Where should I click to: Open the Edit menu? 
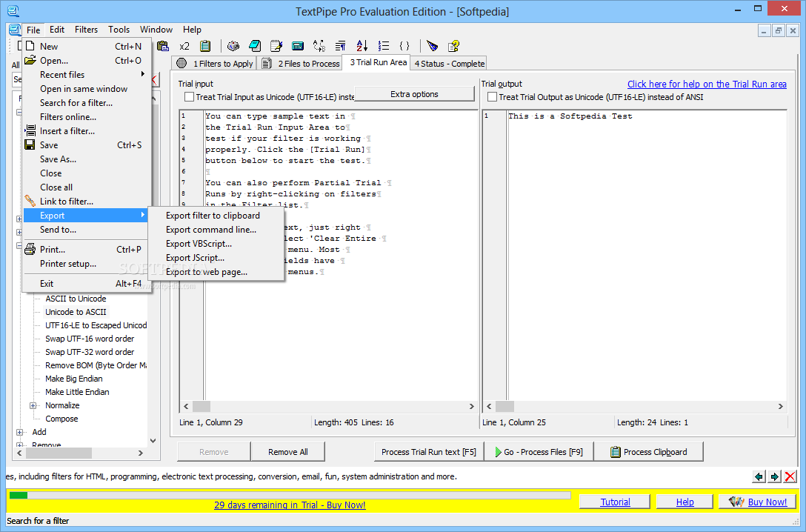point(57,30)
